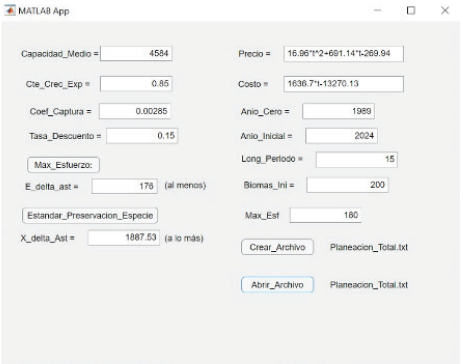Click the Max_Esfuerzo button
This screenshot has width=463, height=364.
(63, 165)
